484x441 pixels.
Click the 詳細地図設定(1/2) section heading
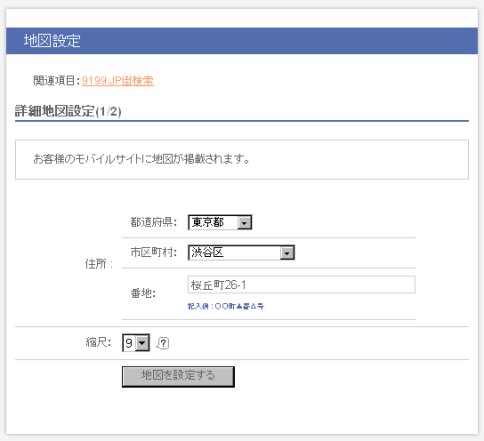click(x=68, y=111)
